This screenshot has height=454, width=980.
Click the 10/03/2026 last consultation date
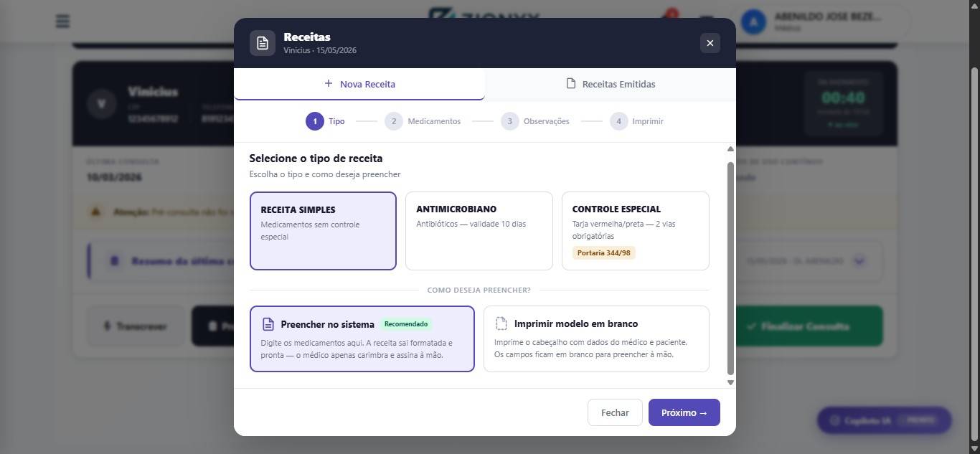[114, 177]
